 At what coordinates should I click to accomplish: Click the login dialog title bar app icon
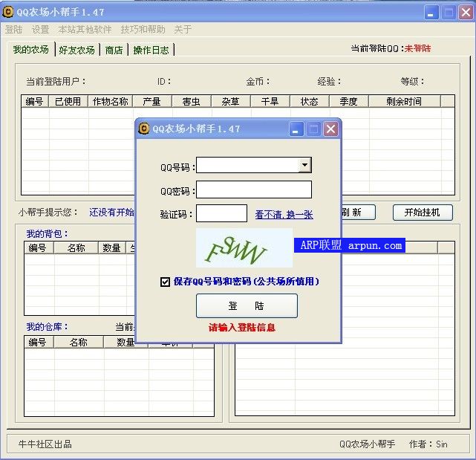click(144, 129)
